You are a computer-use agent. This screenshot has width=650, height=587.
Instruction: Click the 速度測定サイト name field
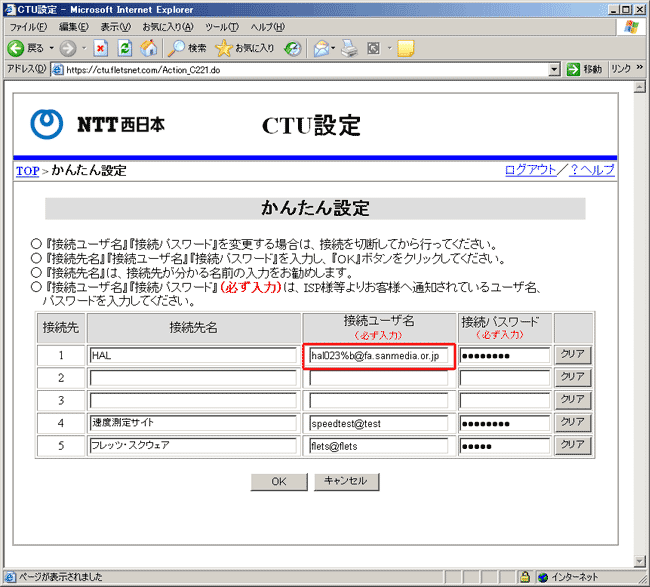tap(193, 423)
